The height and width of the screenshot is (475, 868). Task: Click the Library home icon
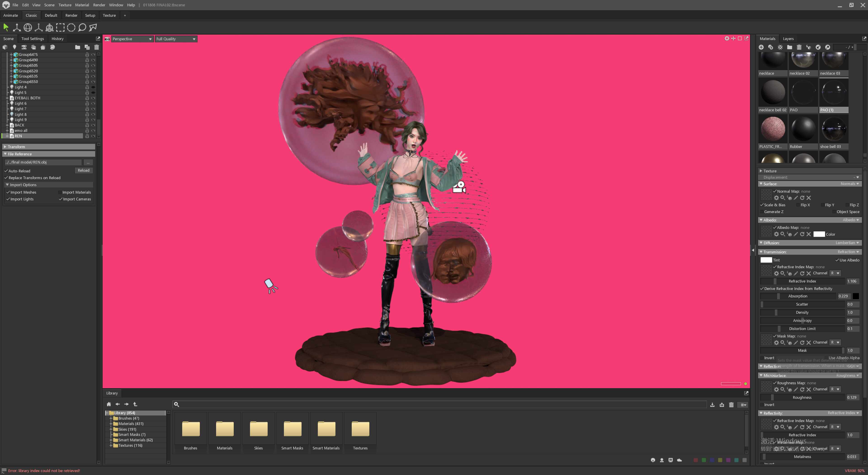[109, 404]
